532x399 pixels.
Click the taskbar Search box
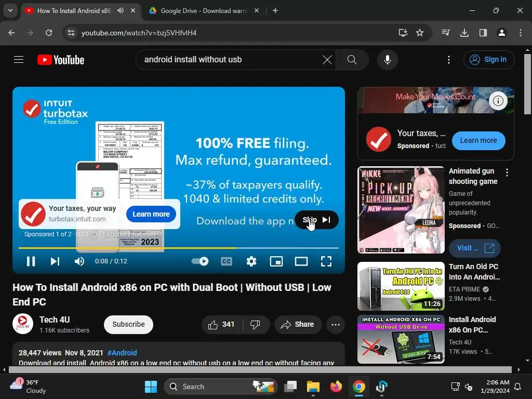point(220,387)
